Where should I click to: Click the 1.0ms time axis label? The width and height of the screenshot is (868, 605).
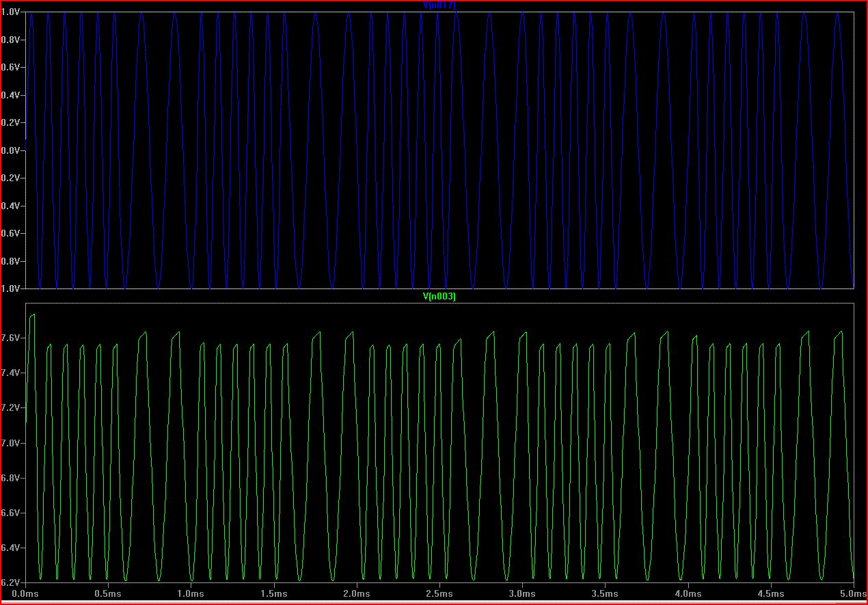tap(191, 593)
